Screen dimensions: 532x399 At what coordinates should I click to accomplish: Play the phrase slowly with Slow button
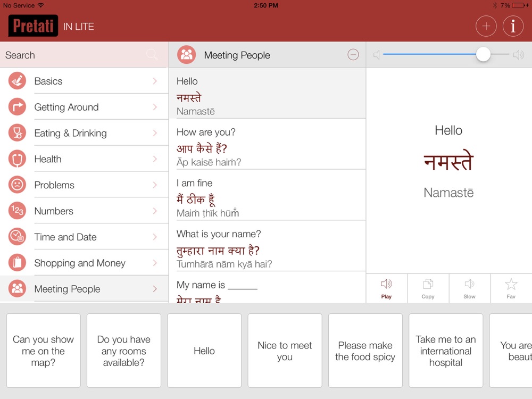[469, 288]
